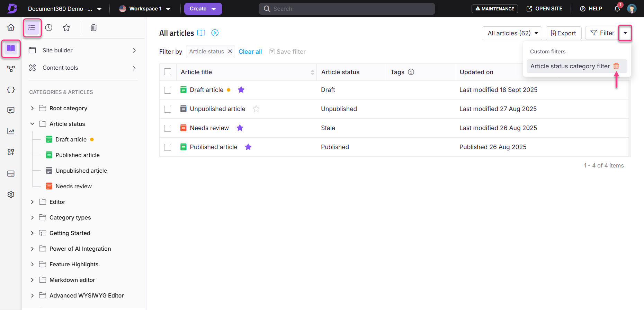Open the Recent articles clock icon
644x310 pixels.
[49, 28]
